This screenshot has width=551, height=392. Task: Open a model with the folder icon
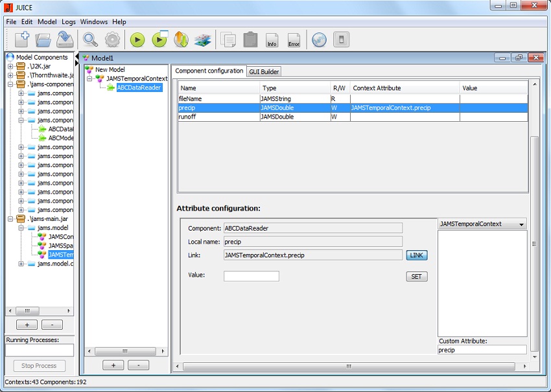[x=43, y=40]
